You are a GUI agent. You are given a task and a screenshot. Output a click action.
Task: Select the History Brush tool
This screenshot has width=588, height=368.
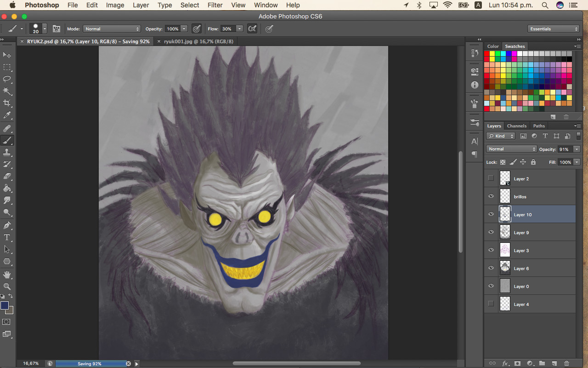7,164
